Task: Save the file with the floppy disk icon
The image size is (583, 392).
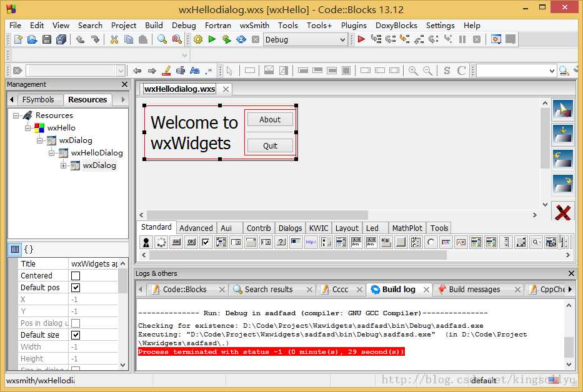Action: [46, 39]
